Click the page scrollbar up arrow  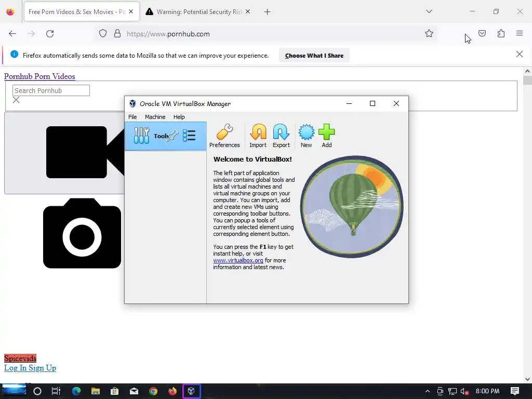(527, 71)
